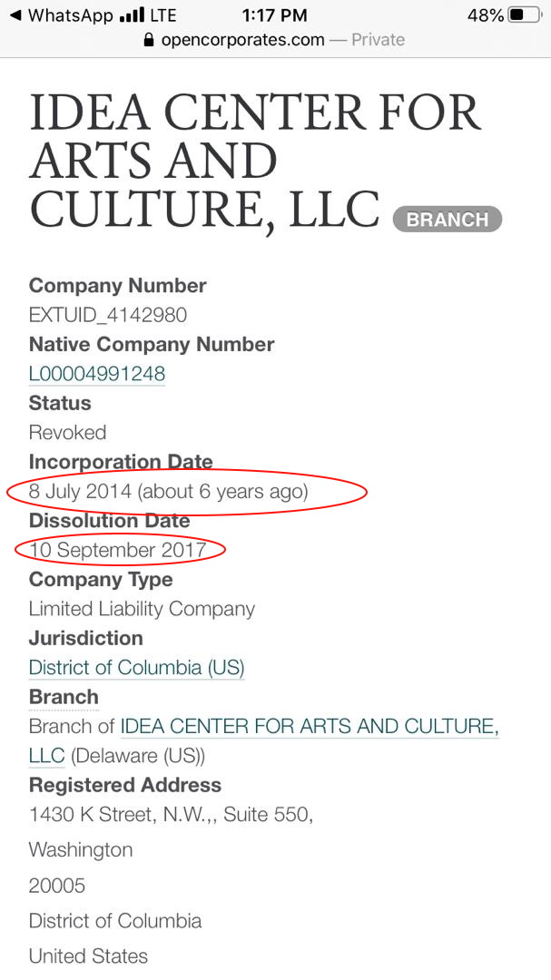Open the District of Columbia (US) link
The image size is (551, 980).
pos(136,668)
